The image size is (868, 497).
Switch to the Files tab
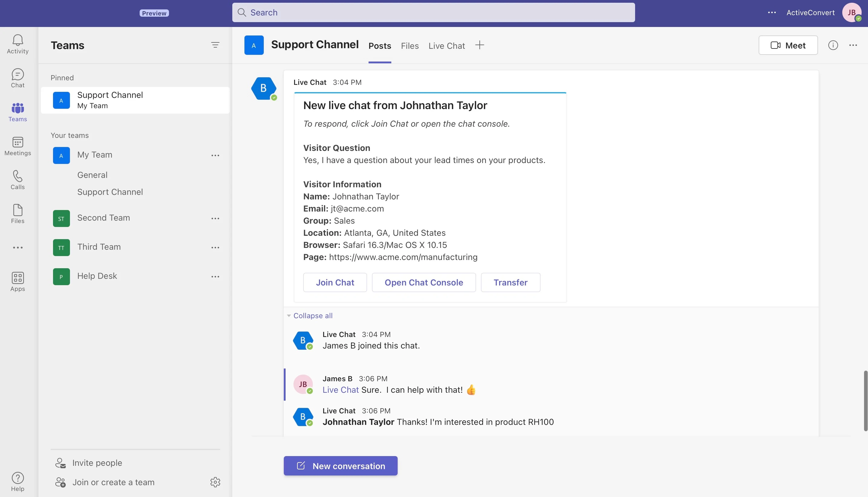(x=409, y=45)
